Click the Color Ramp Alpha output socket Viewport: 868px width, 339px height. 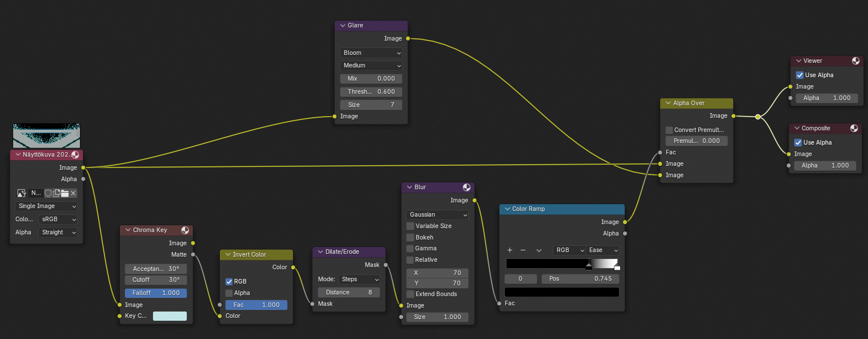click(x=625, y=233)
